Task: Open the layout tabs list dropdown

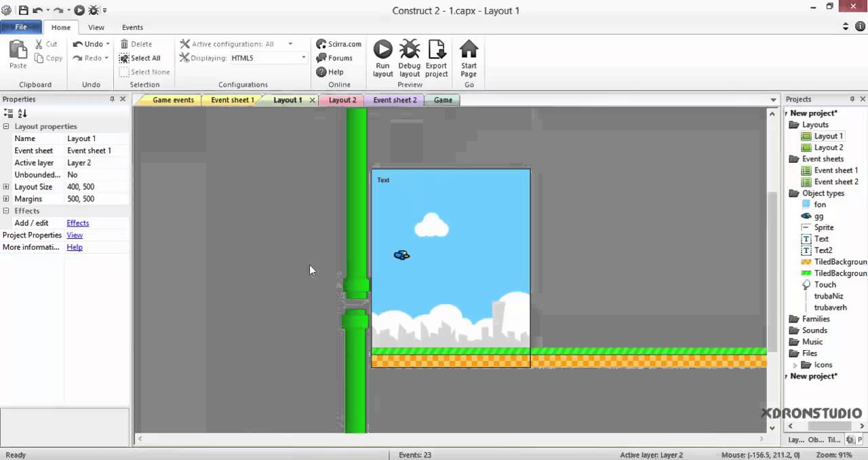Action: [773, 100]
